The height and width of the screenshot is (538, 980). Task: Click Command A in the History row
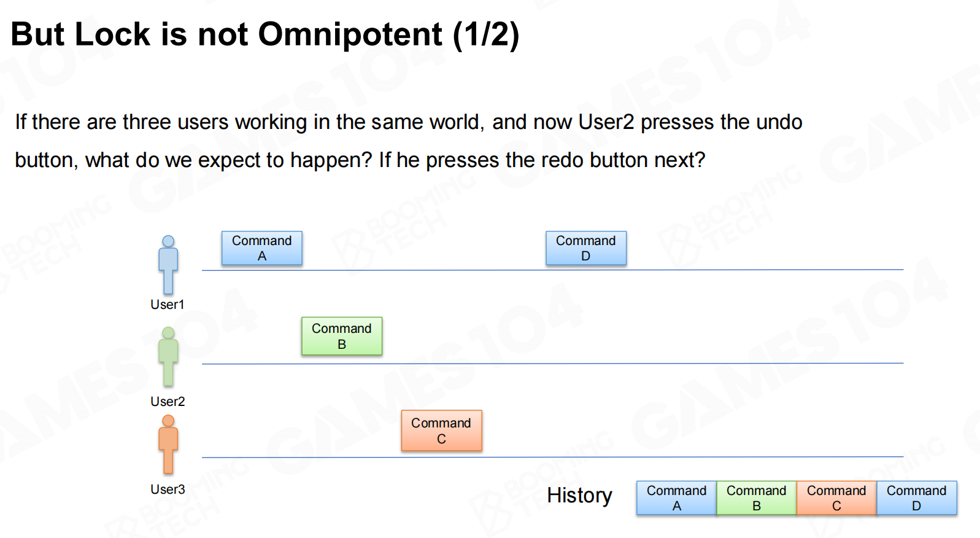click(x=676, y=497)
